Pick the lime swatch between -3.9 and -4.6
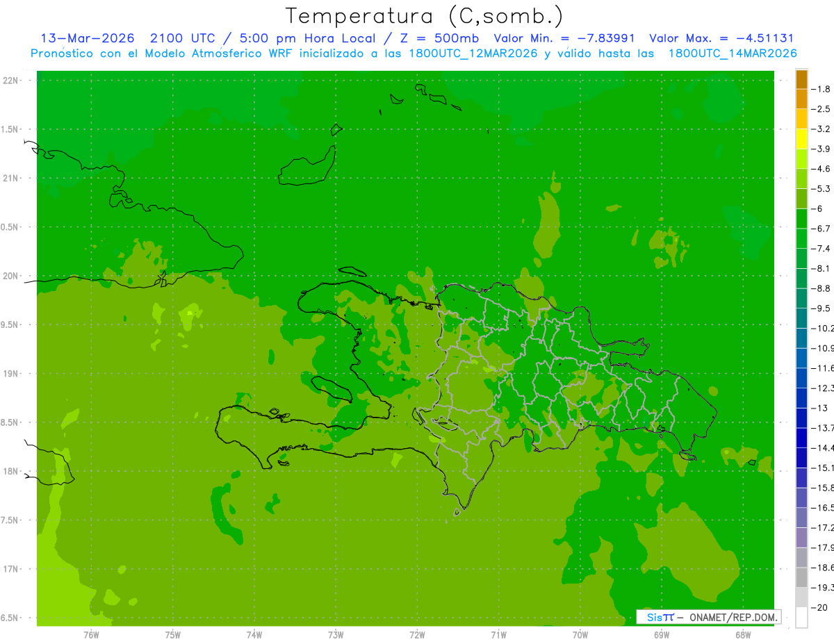Image resolution: width=834 pixels, height=644 pixels. click(x=801, y=158)
